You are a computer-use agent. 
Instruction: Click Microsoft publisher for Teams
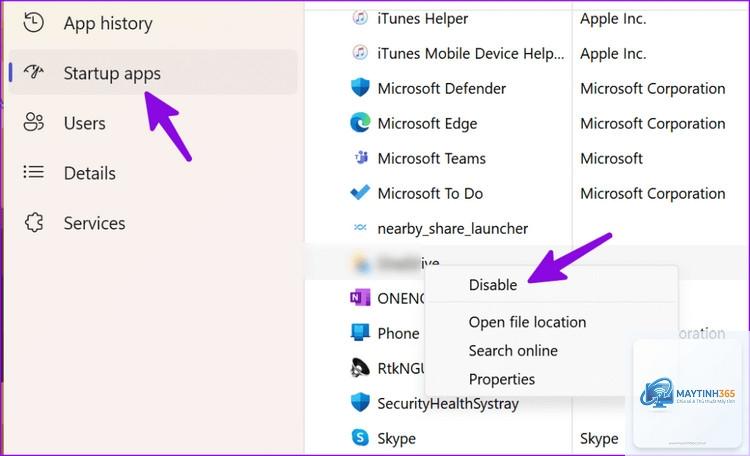611,158
